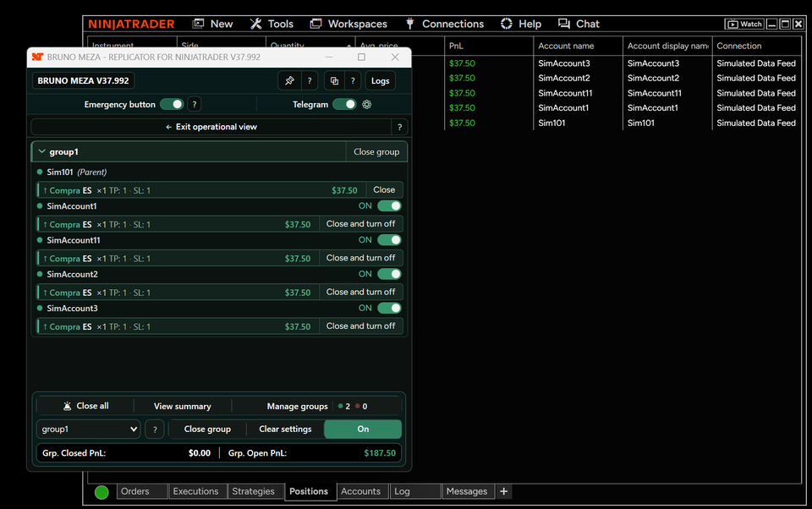Click help icon beside Emergency button toggle
The width and height of the screenshot is (812, 509).
click(x=195, y=105)
